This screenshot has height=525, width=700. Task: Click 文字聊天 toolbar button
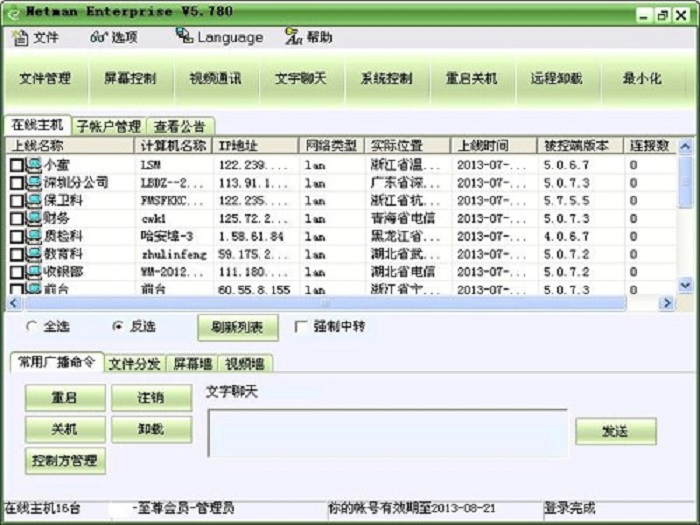coord(300,79)
